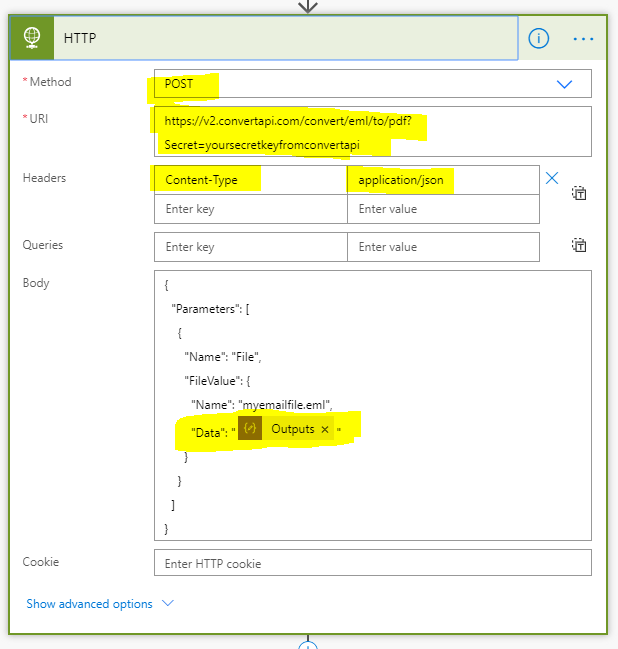618x649 pixels.
Task: Open the info icon on HTTP action
Action: 539,39
